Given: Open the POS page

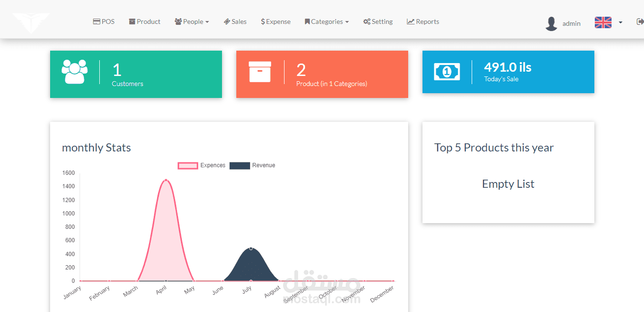Looking at the screenshot, I should pos(104,22).
